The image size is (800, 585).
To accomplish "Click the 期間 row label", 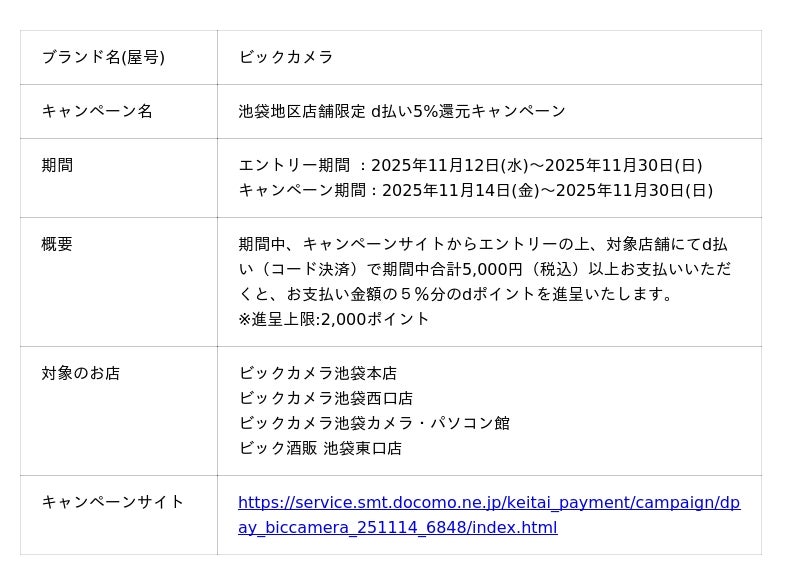I will pos(57,165).
